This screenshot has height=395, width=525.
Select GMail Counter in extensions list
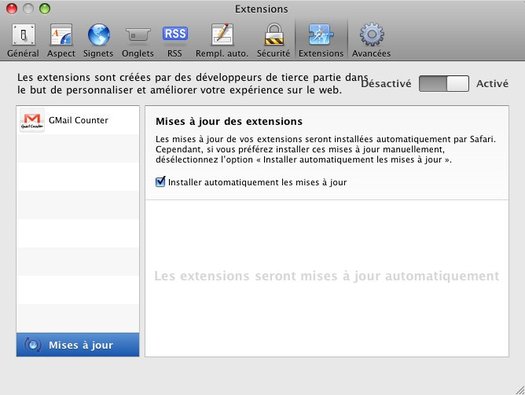pyautogui.click(x=78, y=120)
